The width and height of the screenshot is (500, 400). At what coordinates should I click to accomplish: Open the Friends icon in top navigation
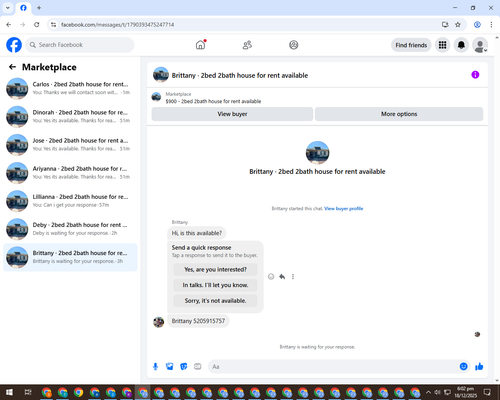[x=247, y=45]
